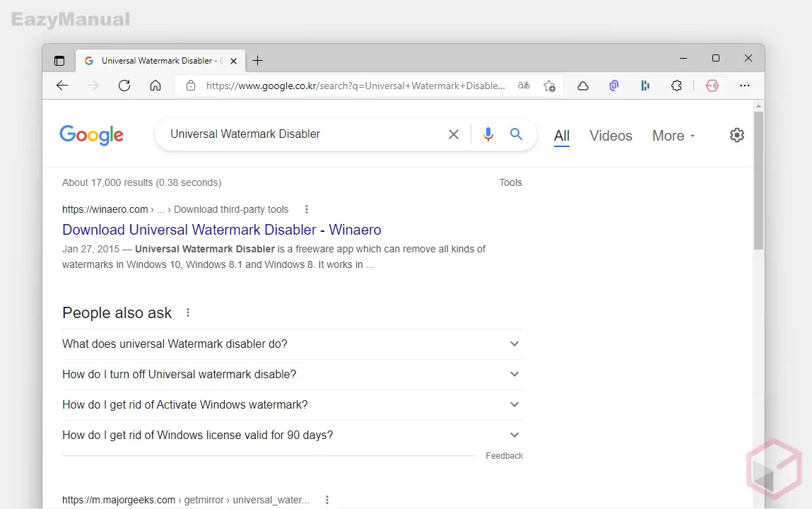Image resolution: width=812 pixels, height=509 pixels.
Task: Go back to the previous page
Action: click(x=62, y=86)
